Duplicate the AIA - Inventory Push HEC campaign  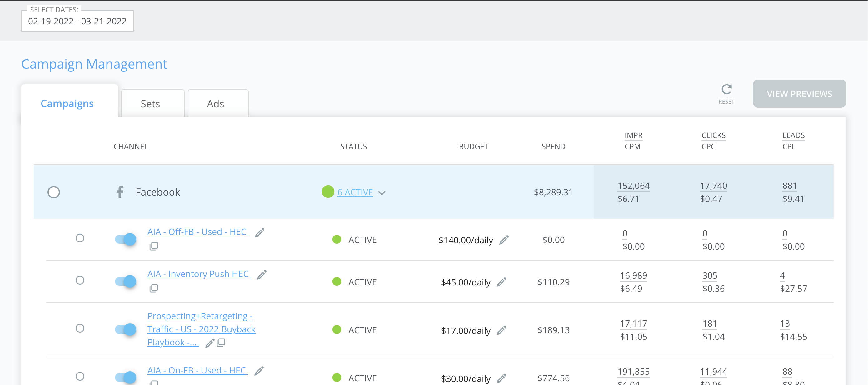point(154,288)
